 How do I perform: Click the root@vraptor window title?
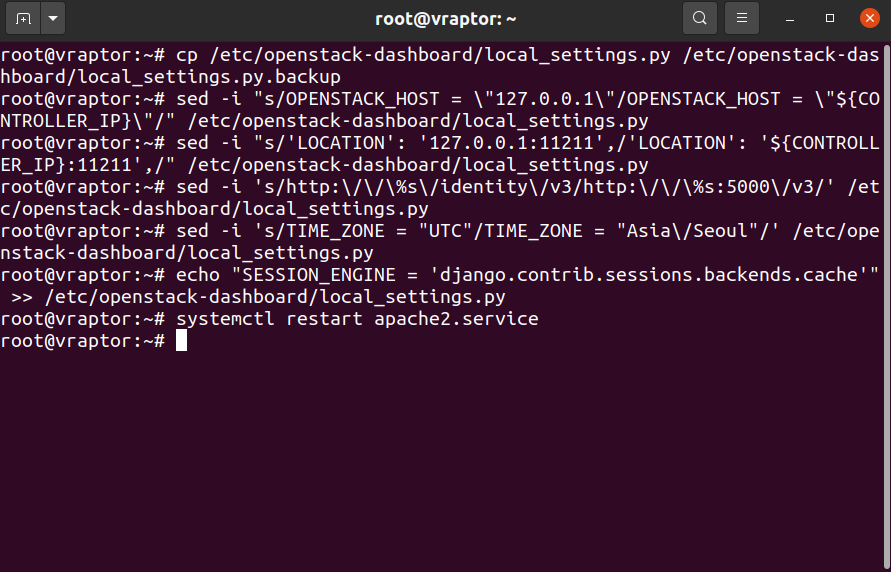(x=445, y=18)
